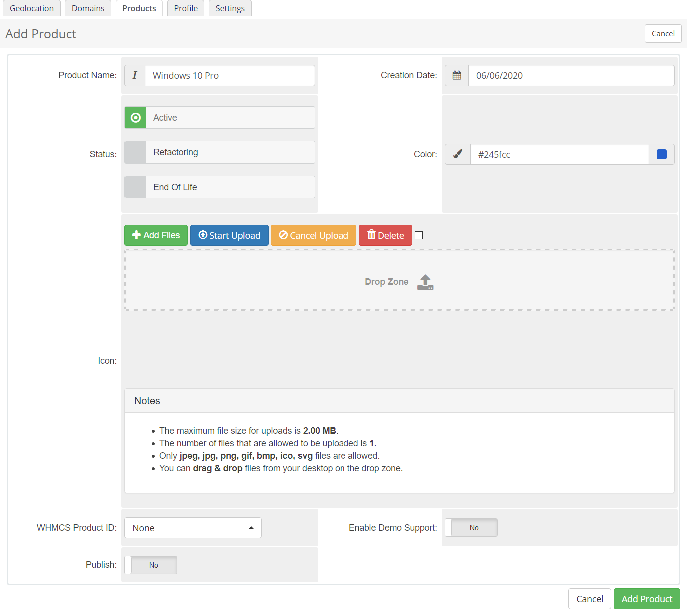This screenshot has width=687, height=616.
Task: Toggle the Enable Demo Support switch
Action: (x=471, y=528)
